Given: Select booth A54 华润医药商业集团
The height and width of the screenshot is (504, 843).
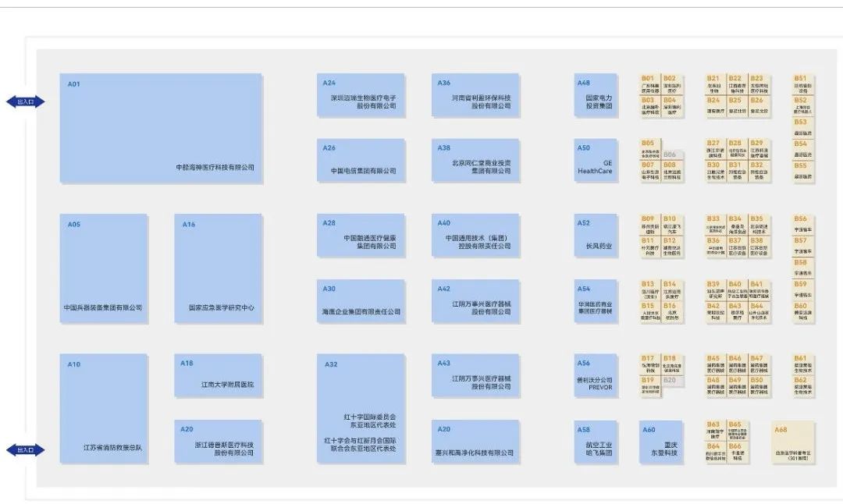Looking at the screenshot, I should pos(596,301).
